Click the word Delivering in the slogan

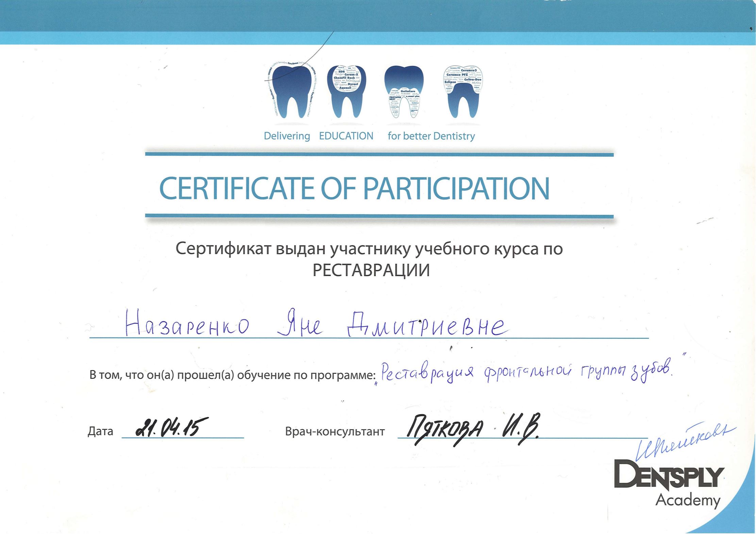pos(287,136)
